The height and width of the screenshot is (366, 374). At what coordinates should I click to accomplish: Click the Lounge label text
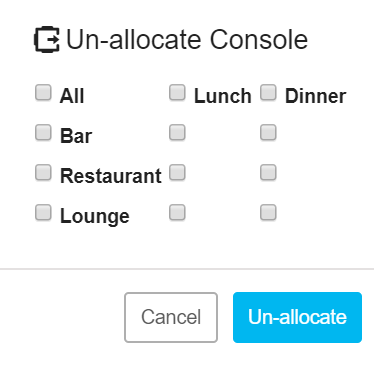coord(95,216)
